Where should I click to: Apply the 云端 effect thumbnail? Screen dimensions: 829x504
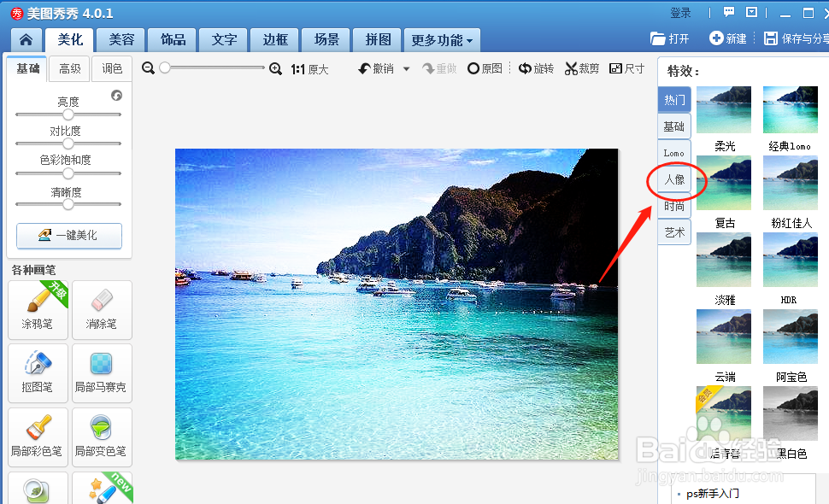(x=724, y=337)
